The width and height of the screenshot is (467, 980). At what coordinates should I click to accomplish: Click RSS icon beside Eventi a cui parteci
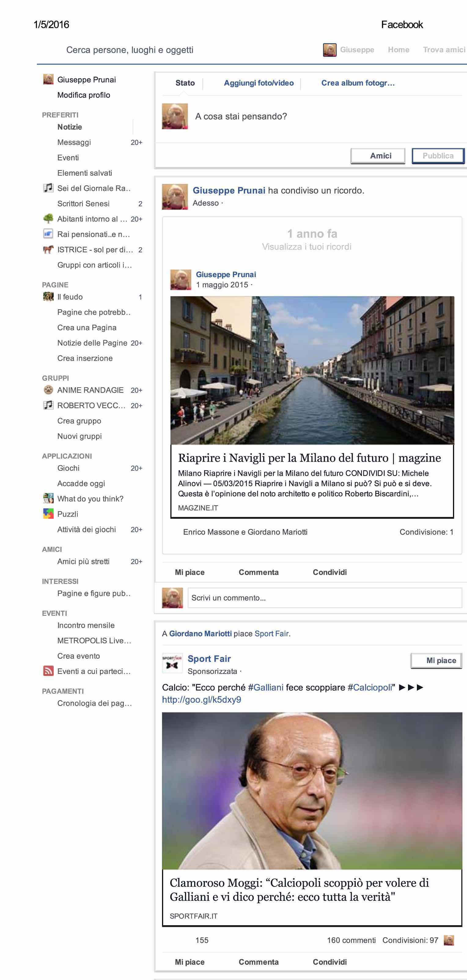[48, 671]
